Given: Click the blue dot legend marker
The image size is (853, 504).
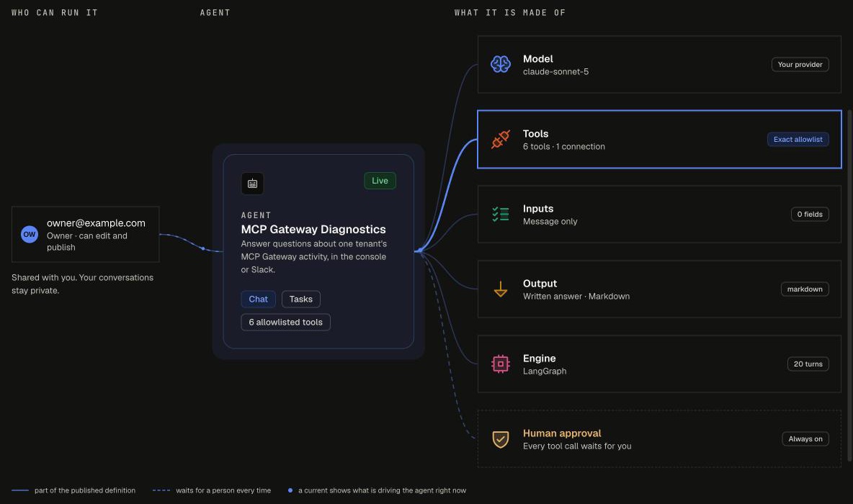Looking at the screenshot, I should [290, 490].
